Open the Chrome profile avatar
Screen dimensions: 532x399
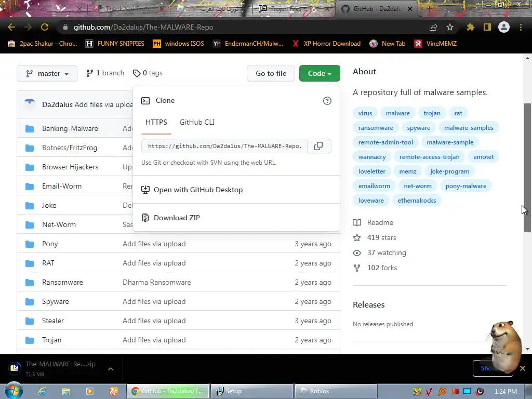pyautogui.click(x=504, y=27)
